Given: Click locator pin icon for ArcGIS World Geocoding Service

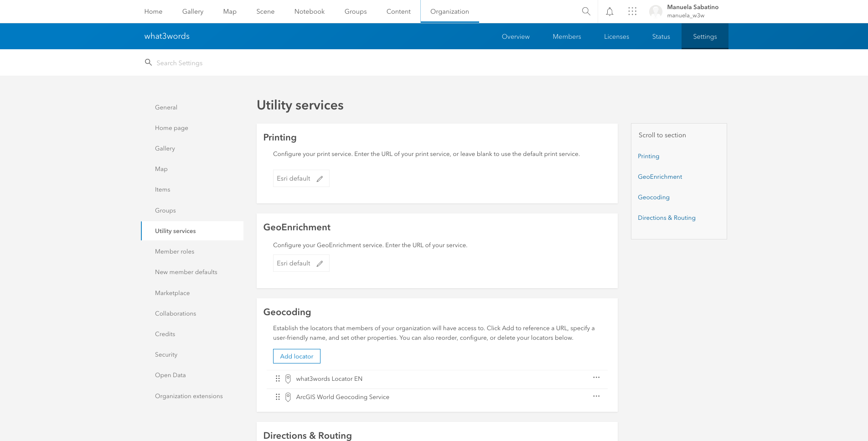Looking at the screenshot, I should pyautogui.click(x=288, y=397).
